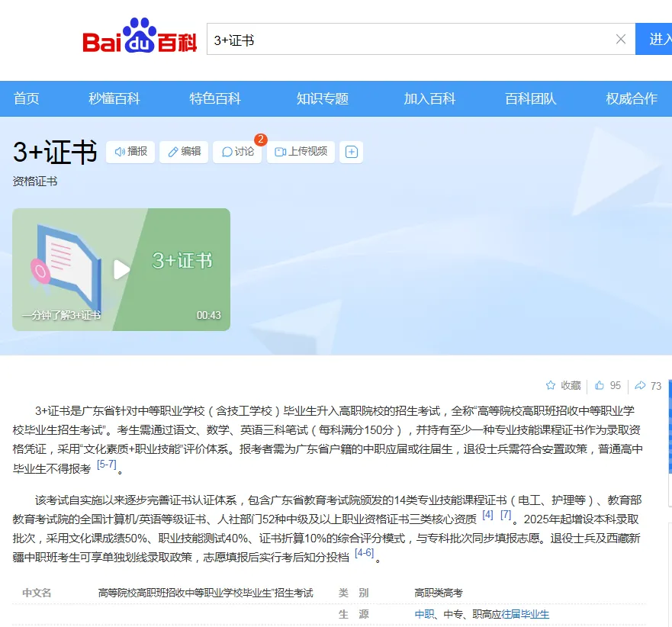Click the 中文名 label in info table
The height and width of the screenshot is (627, 672).
click(37, 593)
